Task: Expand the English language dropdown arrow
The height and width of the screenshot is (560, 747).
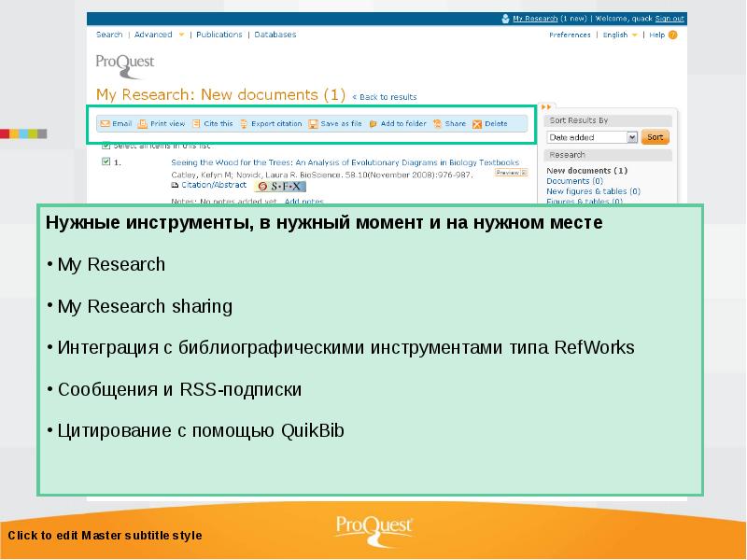Action: coord(634,35)
